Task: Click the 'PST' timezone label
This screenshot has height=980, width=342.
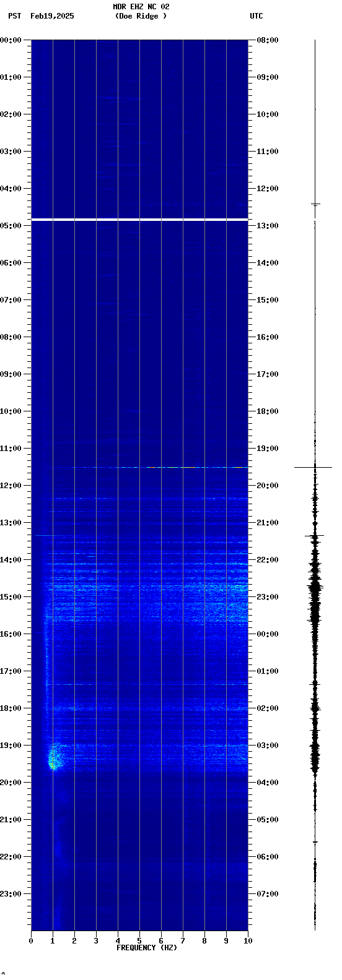Action: [x=14, y=16]
